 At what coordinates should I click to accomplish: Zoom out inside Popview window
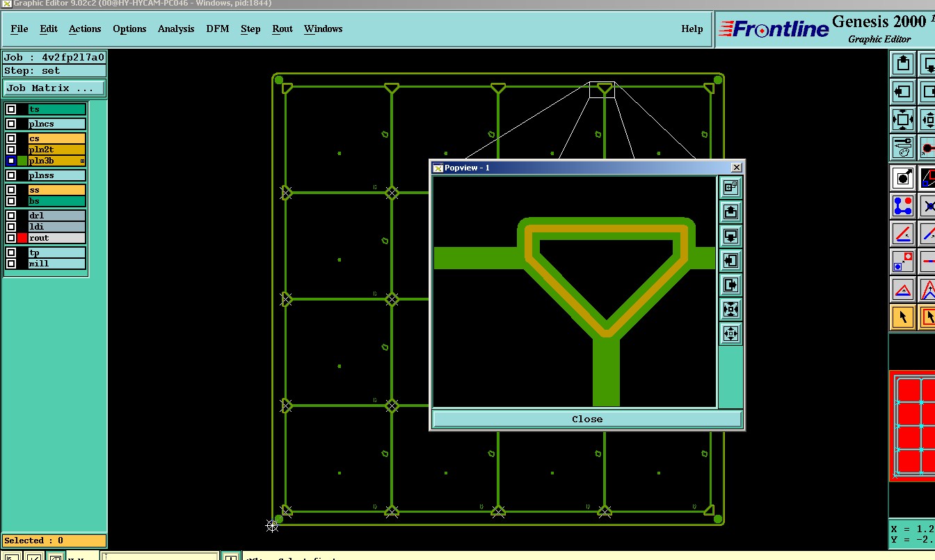pyautogui.click(x=730, y=334)
